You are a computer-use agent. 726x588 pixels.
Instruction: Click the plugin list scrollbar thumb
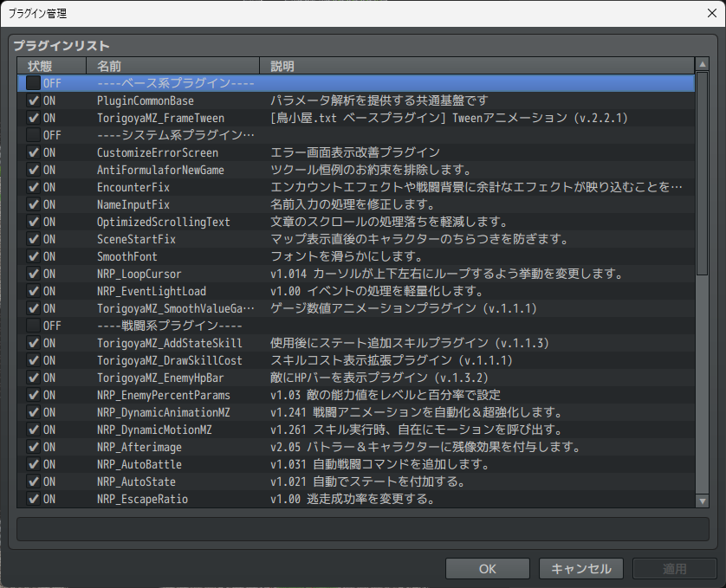tap(703, 173)
